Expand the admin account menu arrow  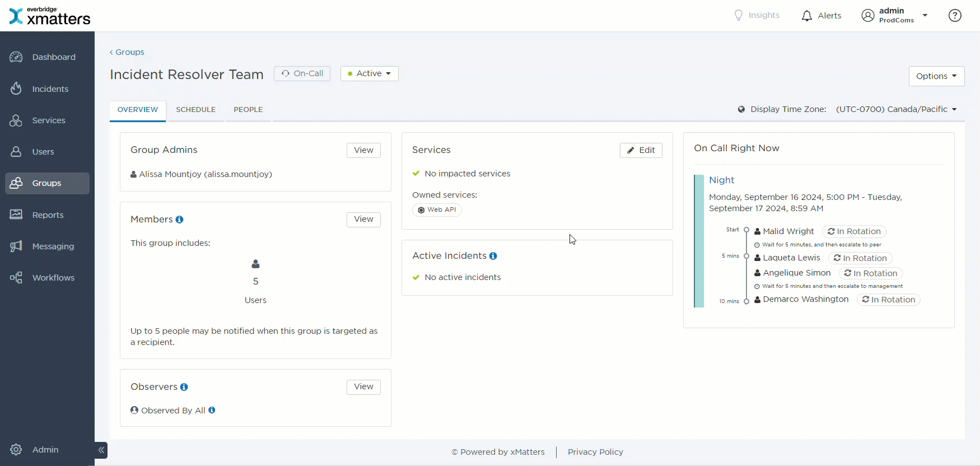click(925, 16)
